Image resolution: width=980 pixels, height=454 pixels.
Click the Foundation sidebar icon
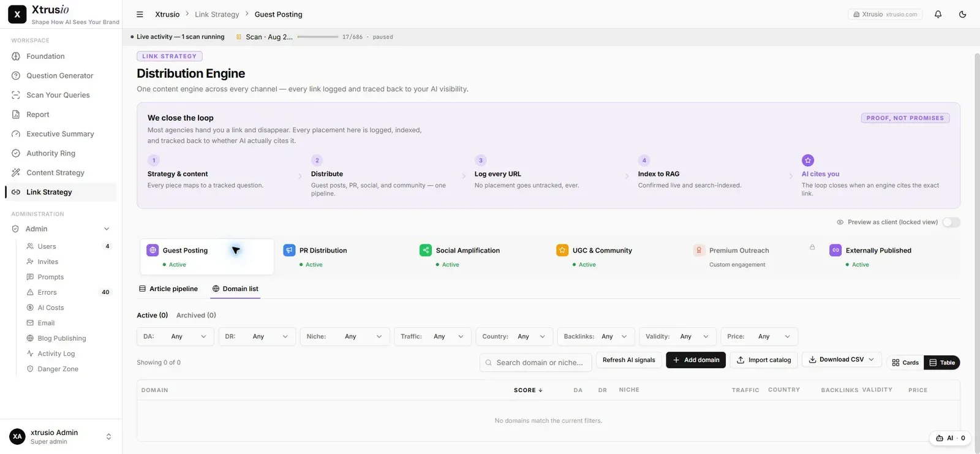pos(16,56)
